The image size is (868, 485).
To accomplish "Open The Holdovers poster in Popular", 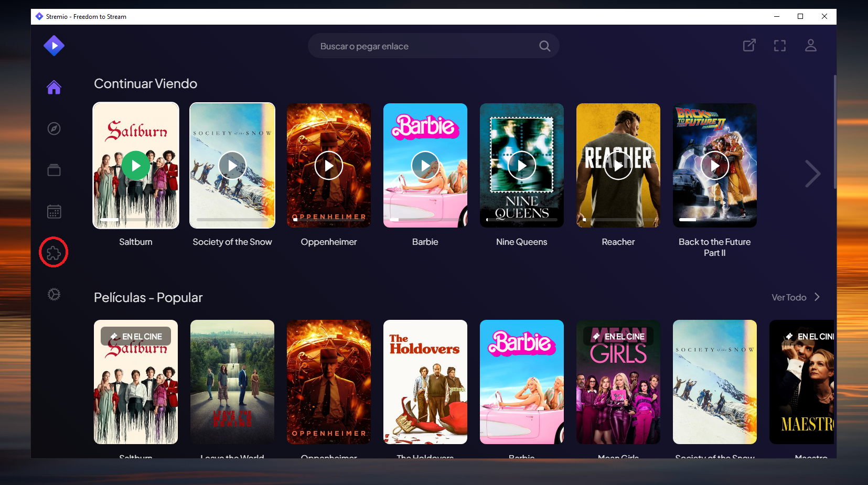I will coord(425,382).
